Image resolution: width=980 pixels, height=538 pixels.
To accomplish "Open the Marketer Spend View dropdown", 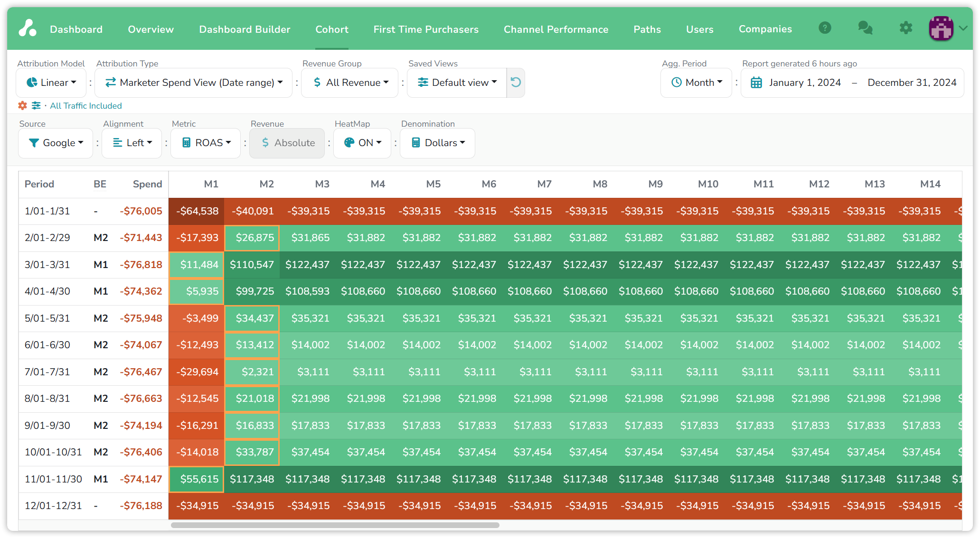I will coord(194,83).
